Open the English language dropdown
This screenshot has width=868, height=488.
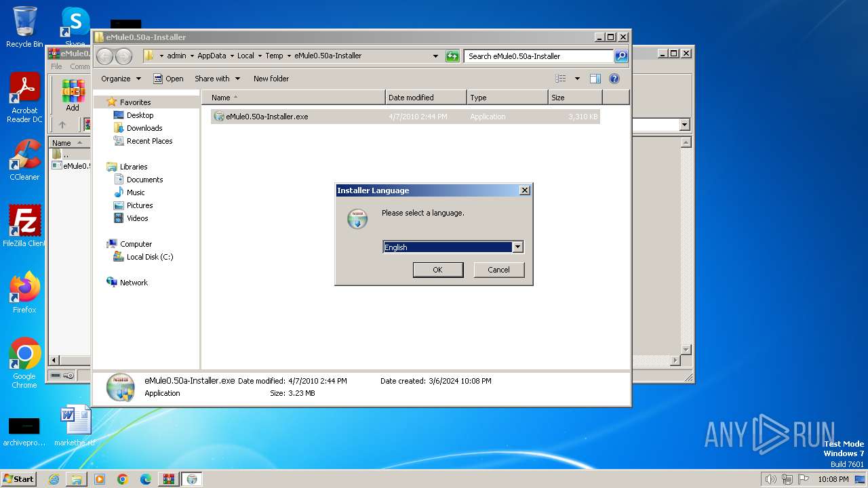coord(517,247)
